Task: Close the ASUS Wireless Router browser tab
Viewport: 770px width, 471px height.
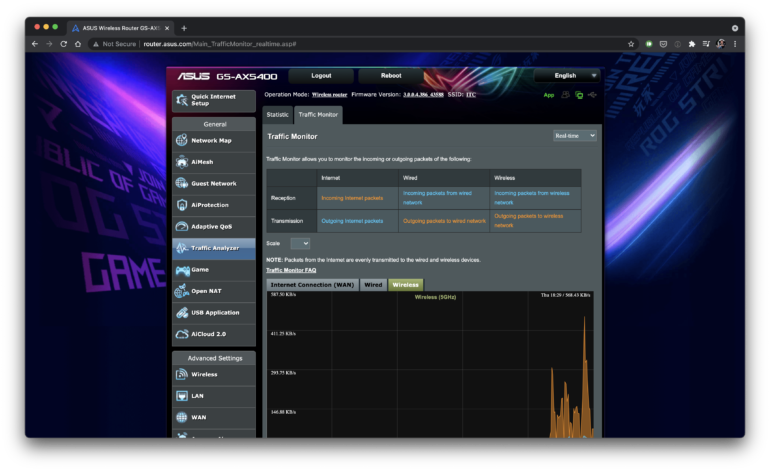Action: click(x=167, y=28)
